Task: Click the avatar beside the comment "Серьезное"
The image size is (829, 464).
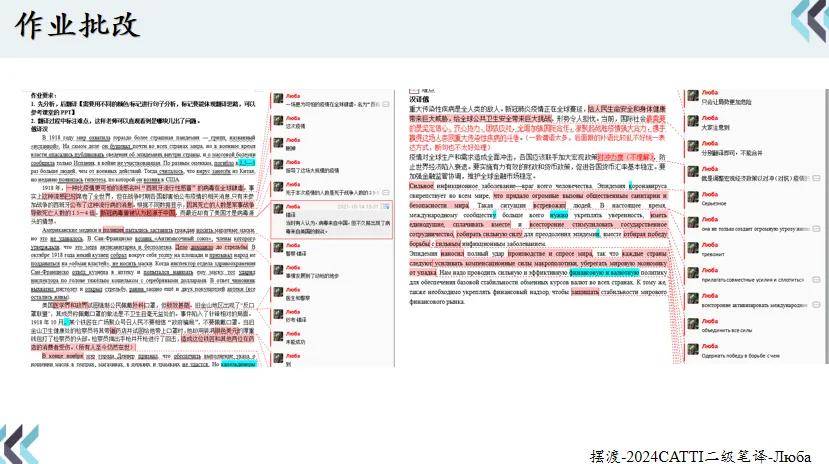Action: 693,197
